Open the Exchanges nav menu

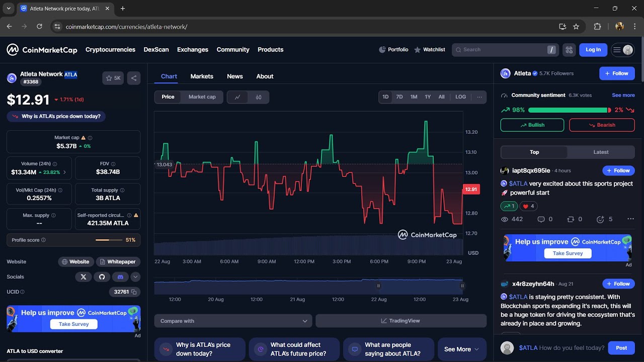tap(193, 50)
